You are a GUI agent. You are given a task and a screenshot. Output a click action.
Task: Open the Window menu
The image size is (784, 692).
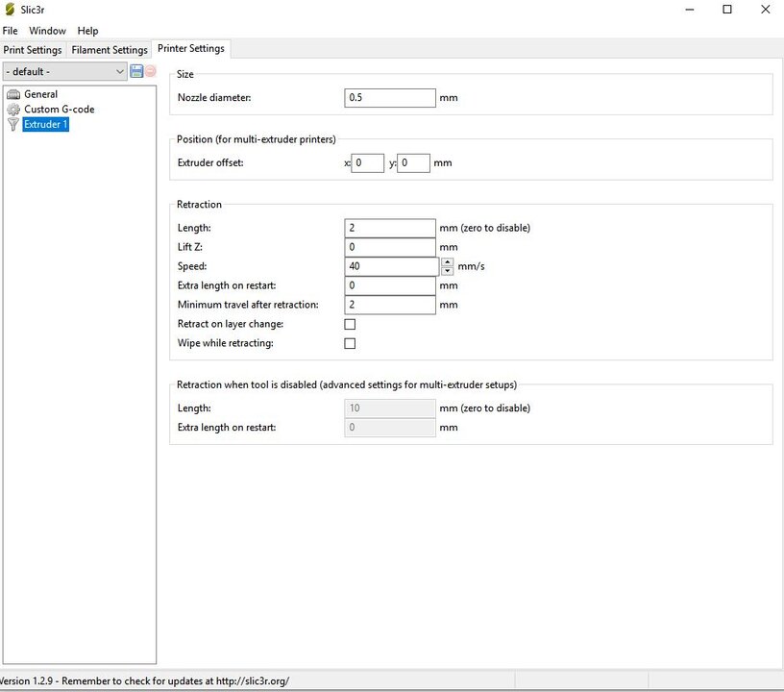(x=47, y=31)
